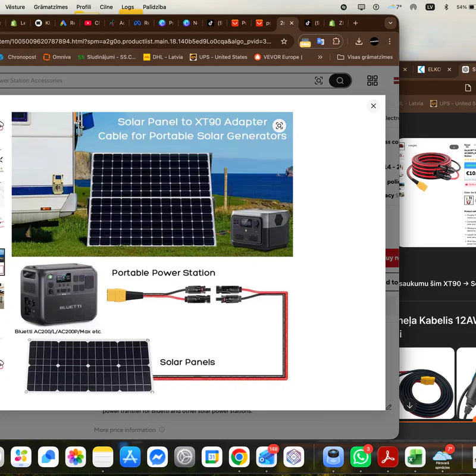Open Excel in Dock
The height and width of the screenshot is (476, 476).
(x=415, y=456)
